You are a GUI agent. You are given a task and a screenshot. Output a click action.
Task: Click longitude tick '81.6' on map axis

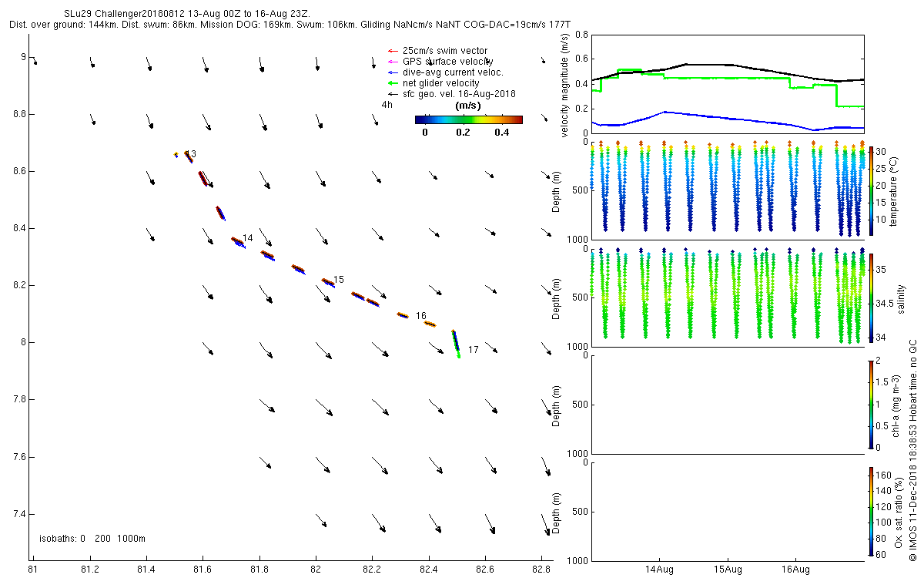pos(203,570)
